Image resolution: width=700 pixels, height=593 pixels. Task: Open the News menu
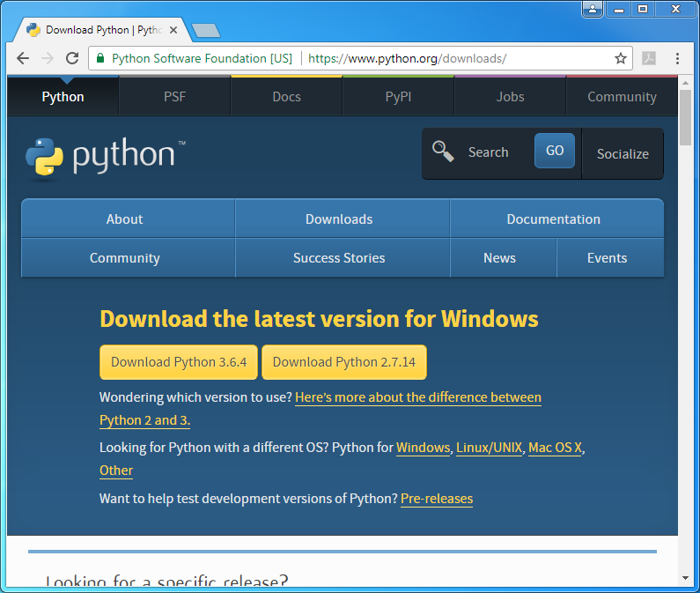point(503,258)
